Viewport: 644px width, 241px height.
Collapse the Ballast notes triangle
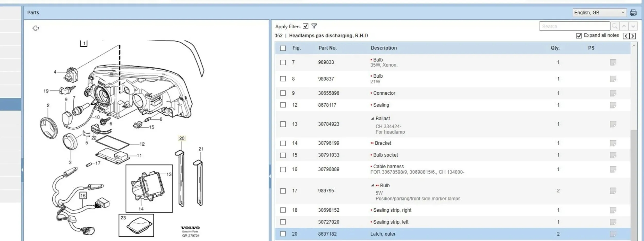coord(372,119)
